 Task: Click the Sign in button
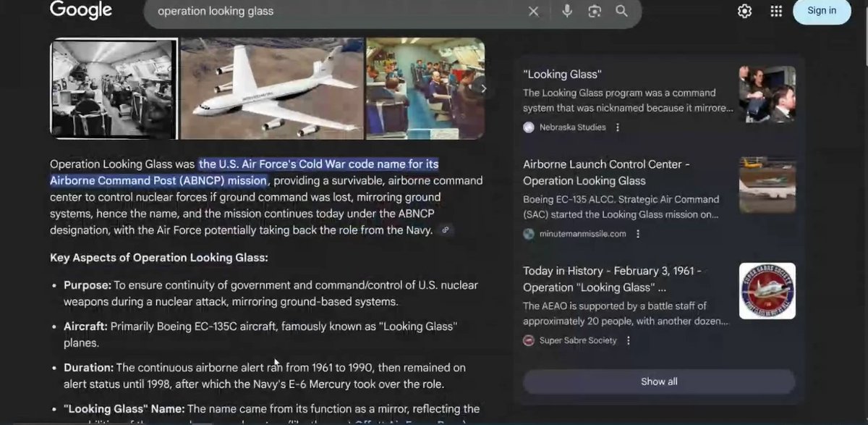point(822,11)
